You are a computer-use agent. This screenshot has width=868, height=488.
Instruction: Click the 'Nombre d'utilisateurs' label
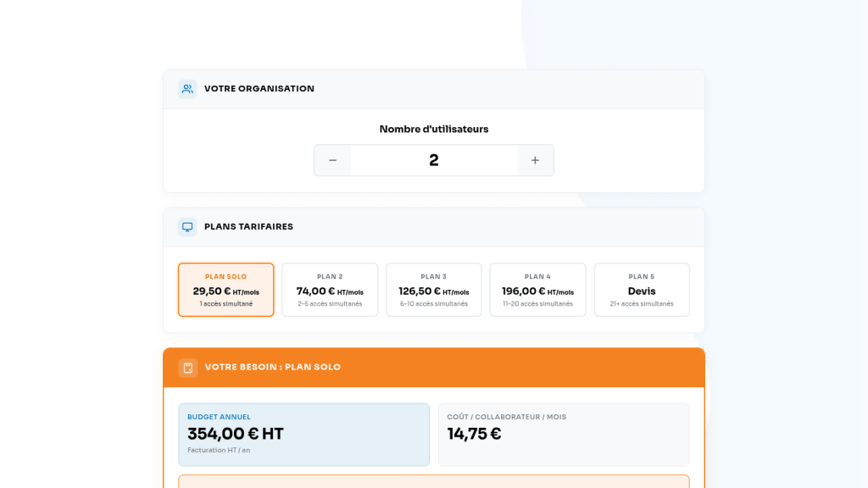(434, 129)
